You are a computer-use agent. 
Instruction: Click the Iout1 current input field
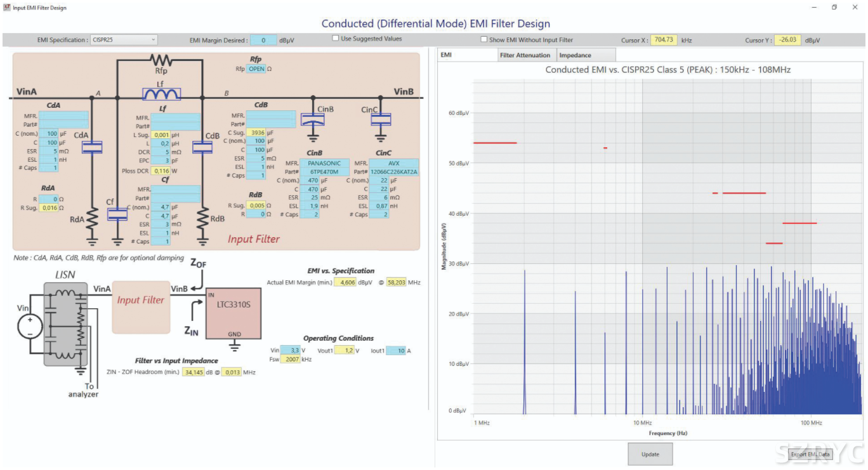397,351
